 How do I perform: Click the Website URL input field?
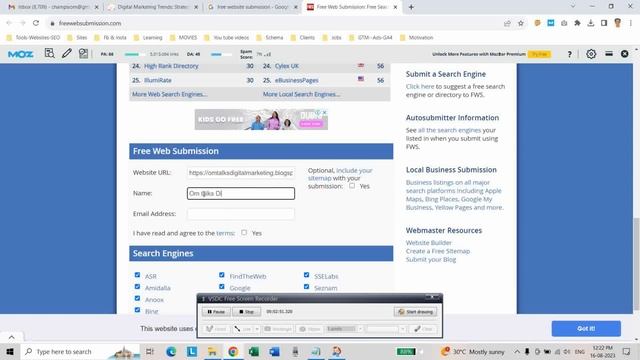click(241, 173)
